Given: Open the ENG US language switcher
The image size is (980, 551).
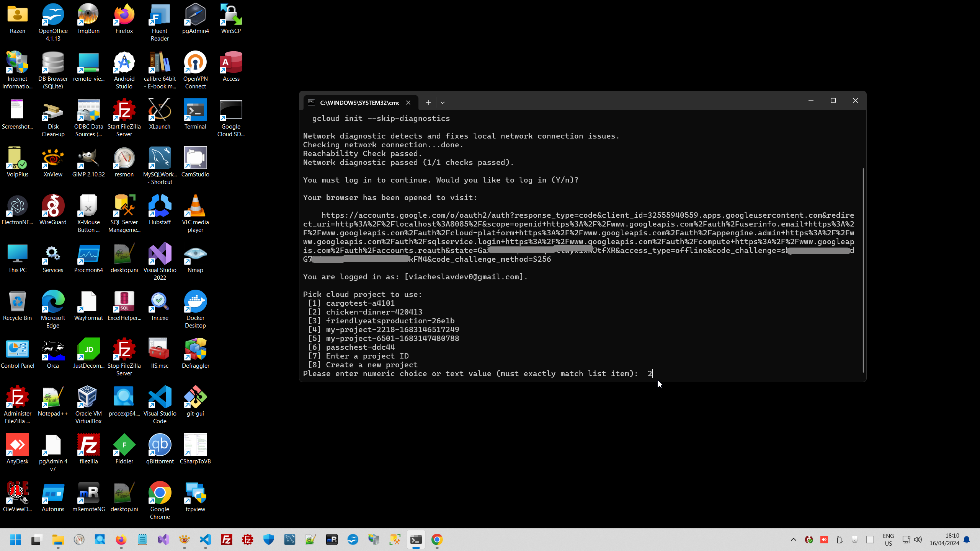Looking at the screenshot, I should pos(888,540).
